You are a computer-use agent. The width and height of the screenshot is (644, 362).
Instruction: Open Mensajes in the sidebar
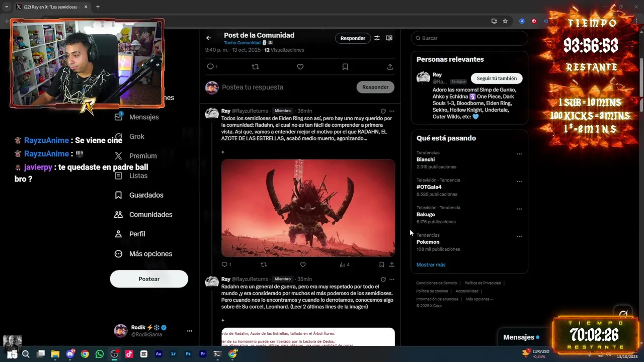pos(137,117)
